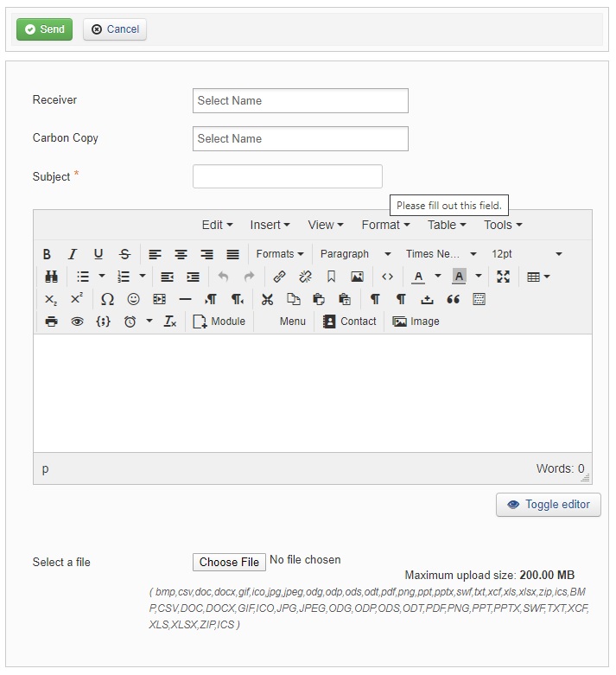Screen dimensions: 616x675
Task: Open the emoticons smiley icon
Action: pyautogui.click(x=133, y=299)
